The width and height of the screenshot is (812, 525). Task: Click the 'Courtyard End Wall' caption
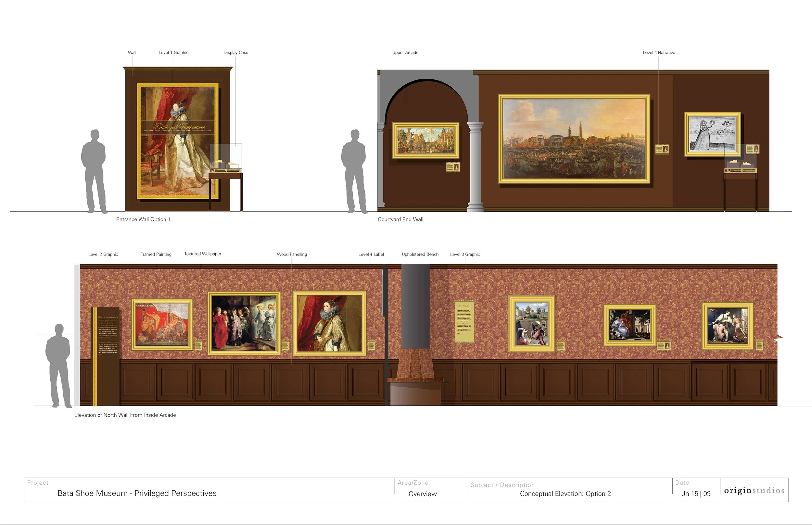[x=400, y=219]
